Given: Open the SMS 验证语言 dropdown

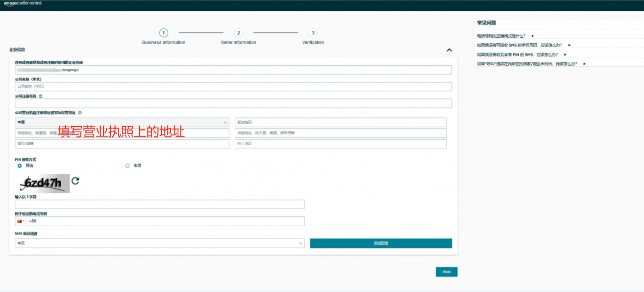Looking at the screenshot, I should point(160,243).
